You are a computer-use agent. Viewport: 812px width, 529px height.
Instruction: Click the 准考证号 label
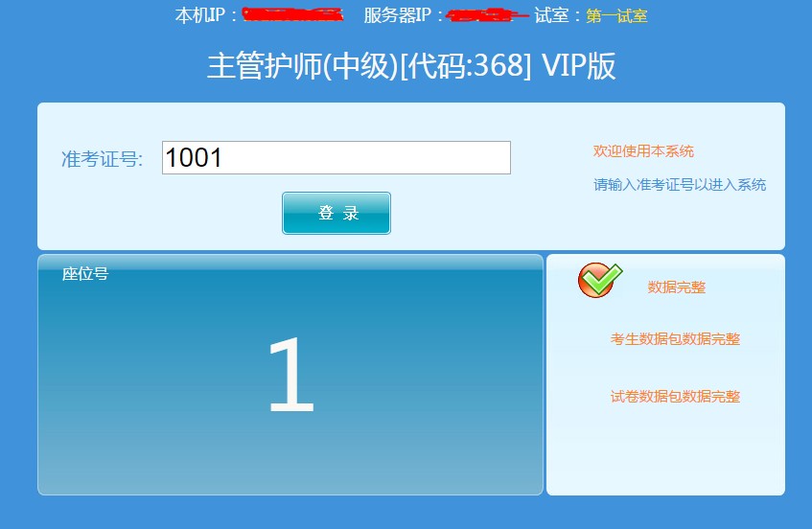tap(102, 159)
